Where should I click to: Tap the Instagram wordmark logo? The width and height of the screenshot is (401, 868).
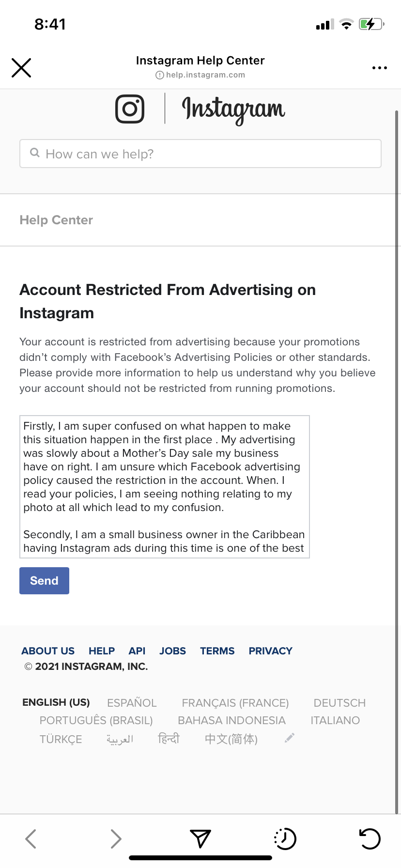pyautogui.click(x=233, y=109)
